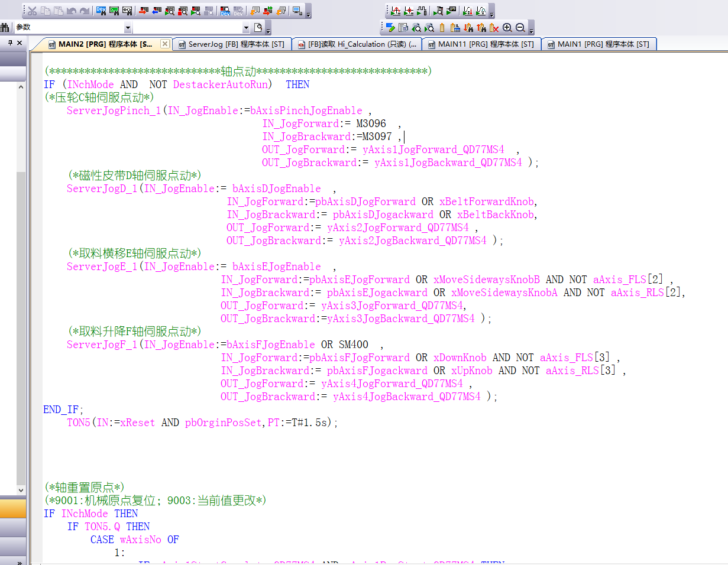728x565 pixels.
Task: Zoom out with the magnifier minus icon
Action: pyautogui.click(x=520, y=27)
